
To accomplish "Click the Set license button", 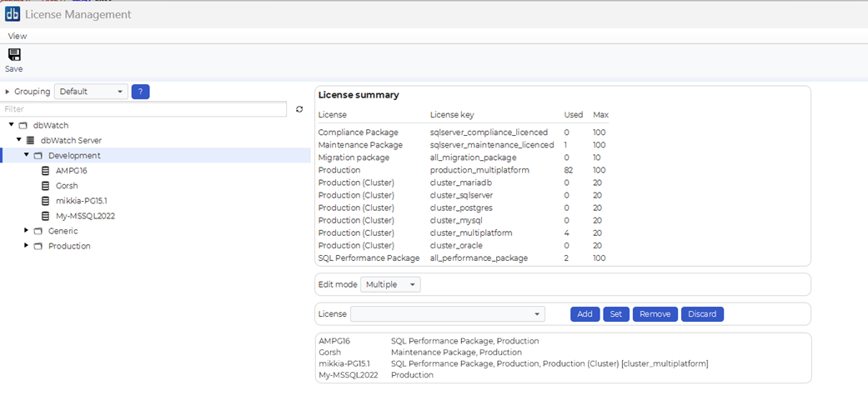I will point(616,314).
